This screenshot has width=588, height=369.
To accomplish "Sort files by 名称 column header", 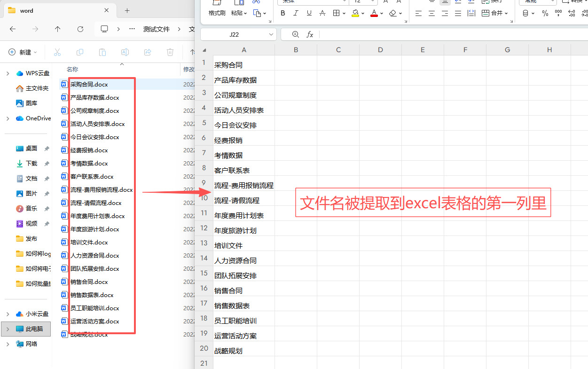I will click(x=72, y=70).
